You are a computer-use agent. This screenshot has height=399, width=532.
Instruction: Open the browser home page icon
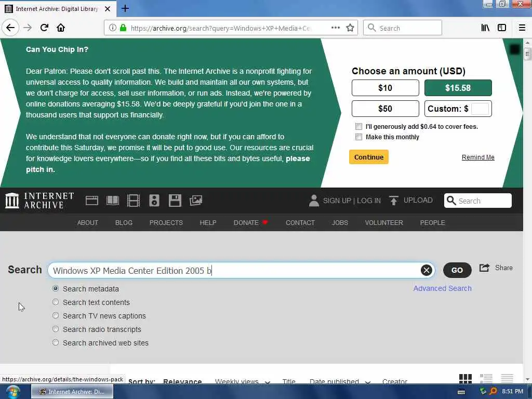point(61,28)
